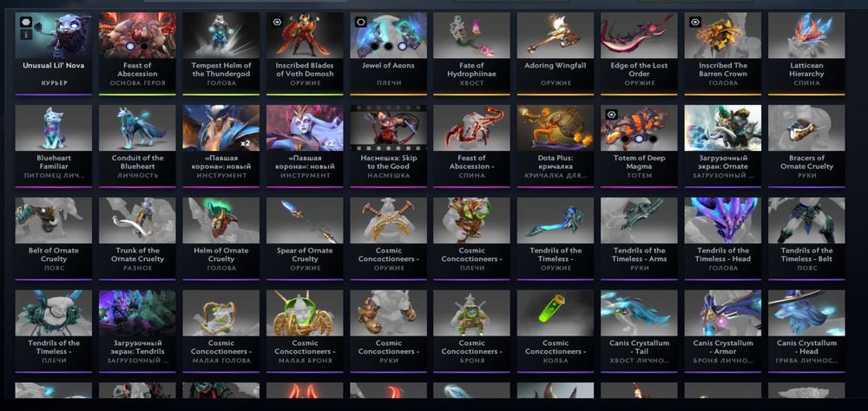Toggle eye icon on Totem of Deep Magma
The image size is (868, 411).
612,114
